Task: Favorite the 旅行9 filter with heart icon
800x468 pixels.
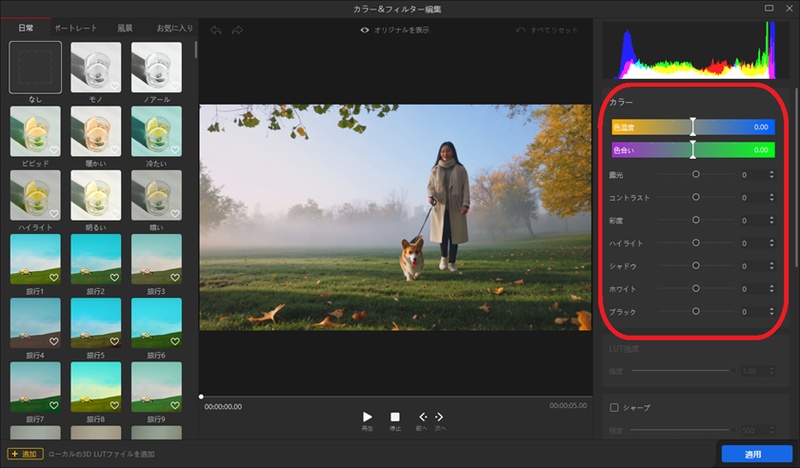Action: [175, 405]
